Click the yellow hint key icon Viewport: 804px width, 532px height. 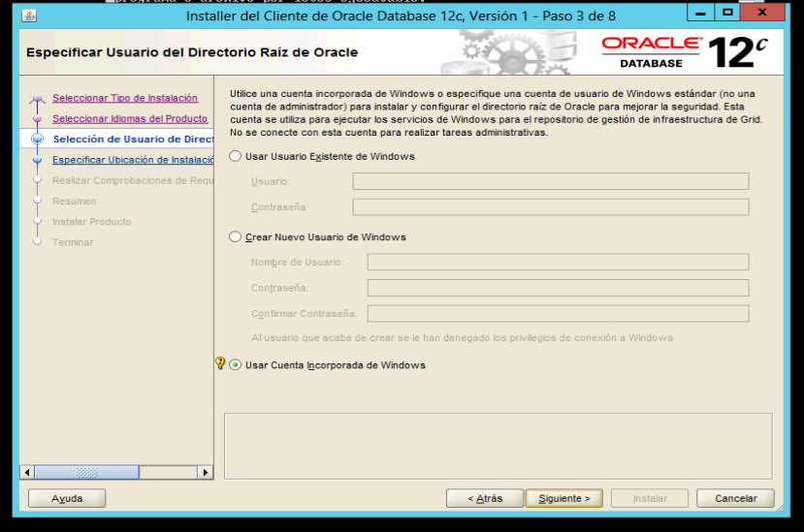click(x=220, y=364)
